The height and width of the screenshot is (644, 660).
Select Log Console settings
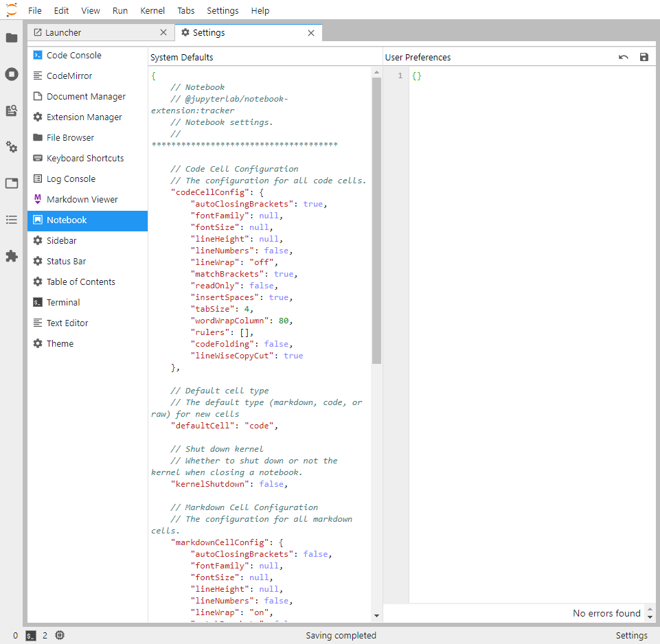[87, 179]
